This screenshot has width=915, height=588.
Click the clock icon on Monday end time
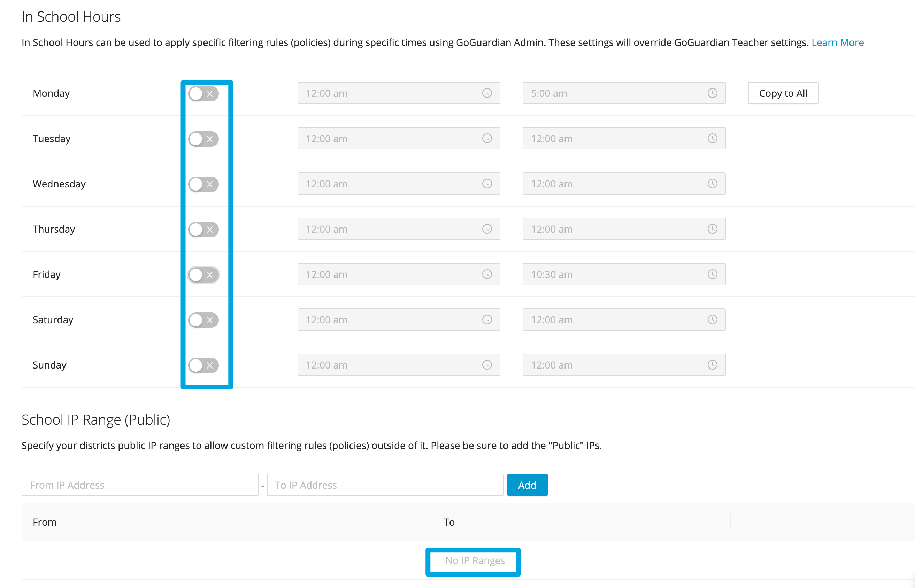pos(712,93)
